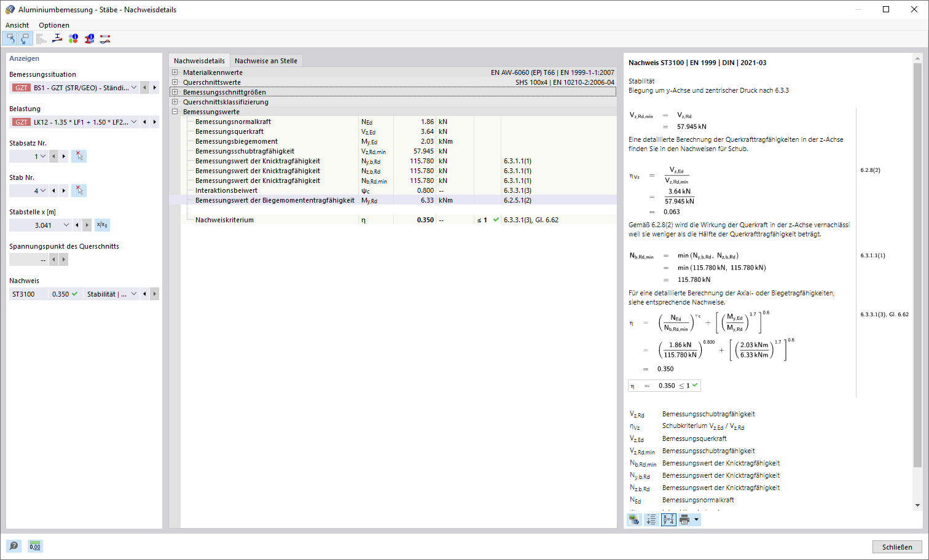Go to next Bemessungssituation with right arrow

pos(154,88)
